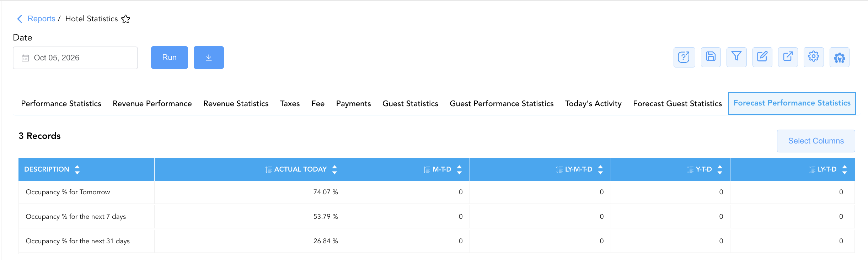
Task: Click the "Occupancy % for Tomorrow" row label
Action: [x=68, y=192]
